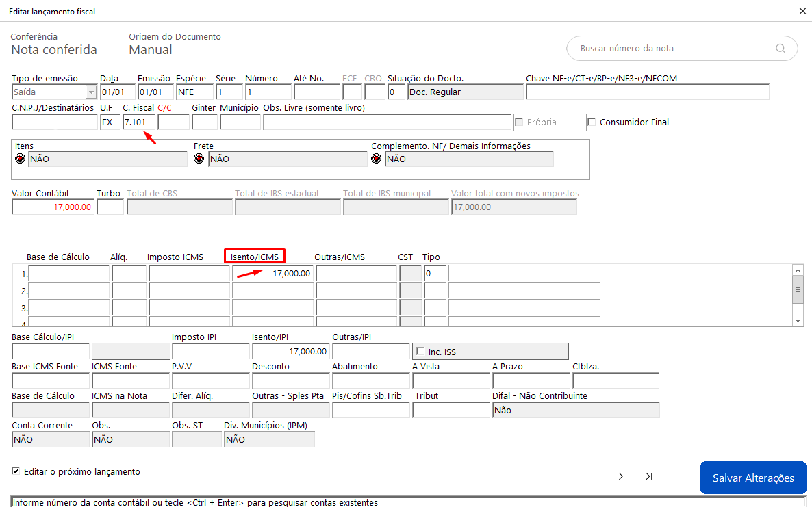Click row 1 Imposto ICMS cell
Viewport: 812px width, 507px height.
click(189, 273)
